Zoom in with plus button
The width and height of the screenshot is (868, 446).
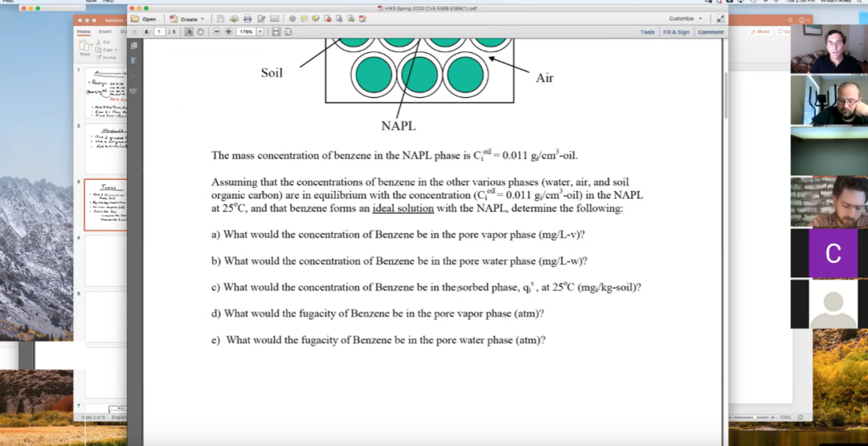(228, 31)
